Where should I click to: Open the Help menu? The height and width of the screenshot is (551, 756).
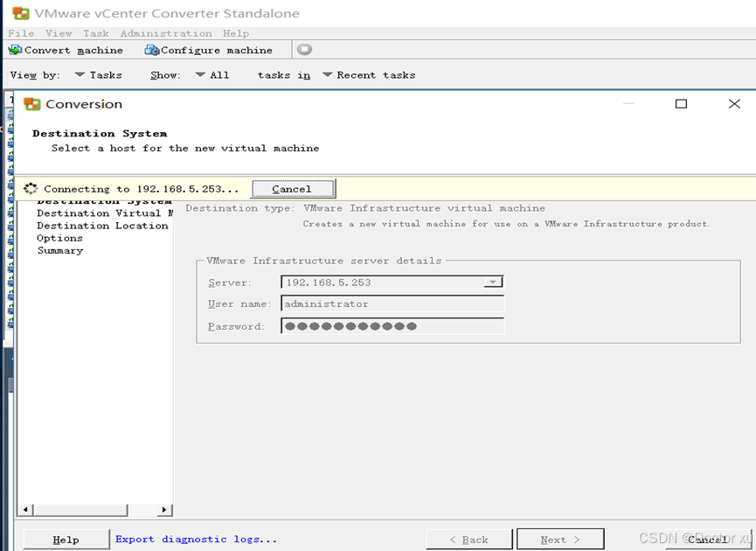[236, 33]
